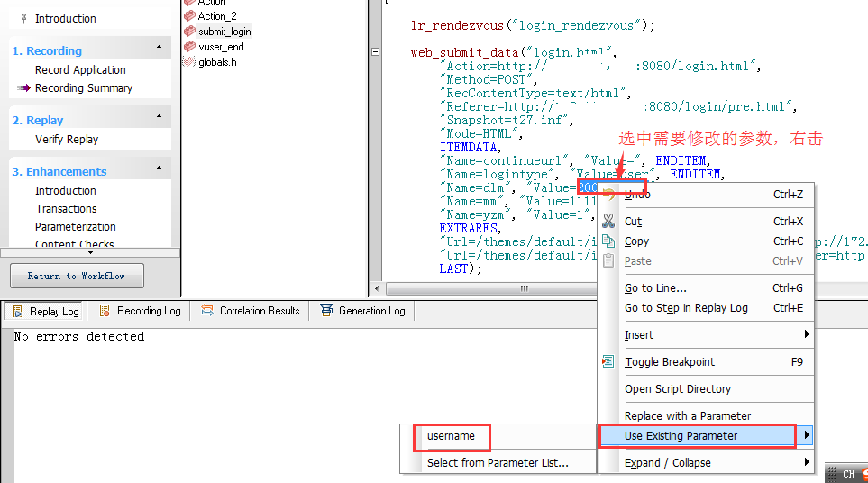Pick the username parameter in submenu
The height and width of the screenshot is (483, 868).
tap(451, 436)
